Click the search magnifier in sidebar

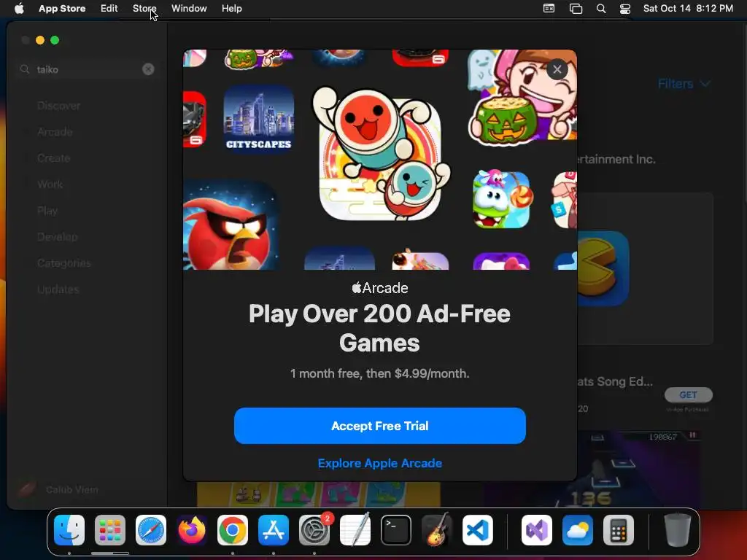(x=25, y=69)
